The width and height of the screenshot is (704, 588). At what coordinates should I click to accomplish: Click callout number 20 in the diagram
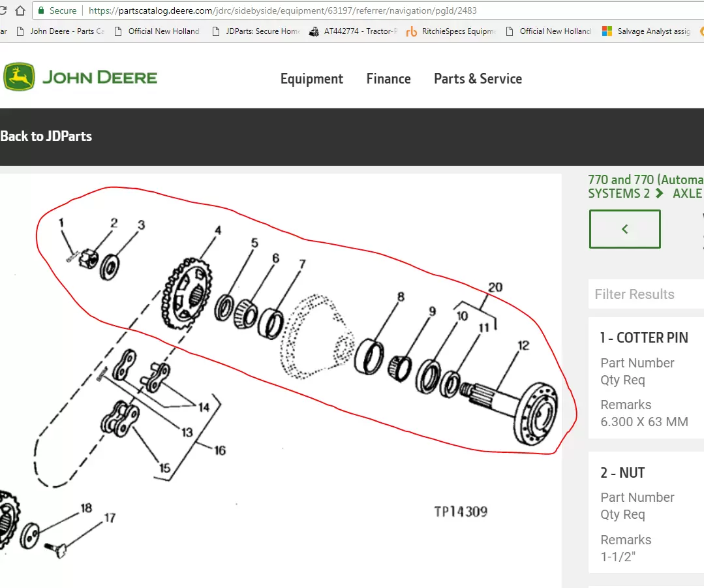[x=495, y=287]
